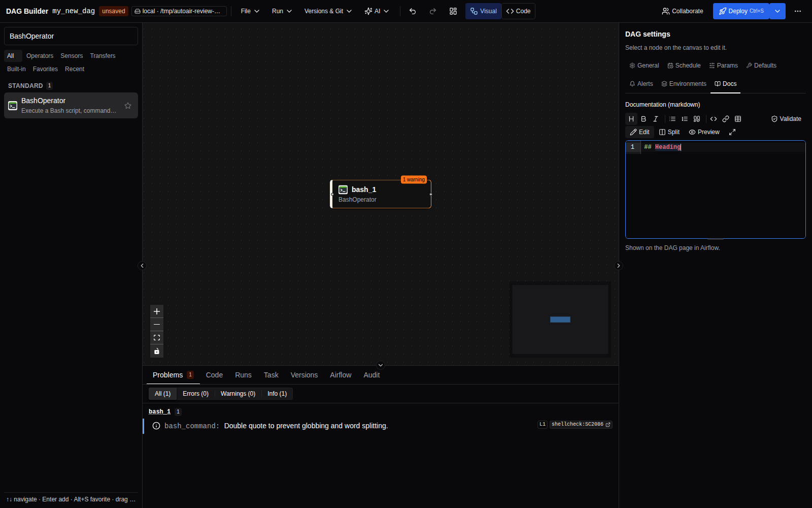
Task: Expand docs editor to fullscreen
Action: click(x=732, y=132)
